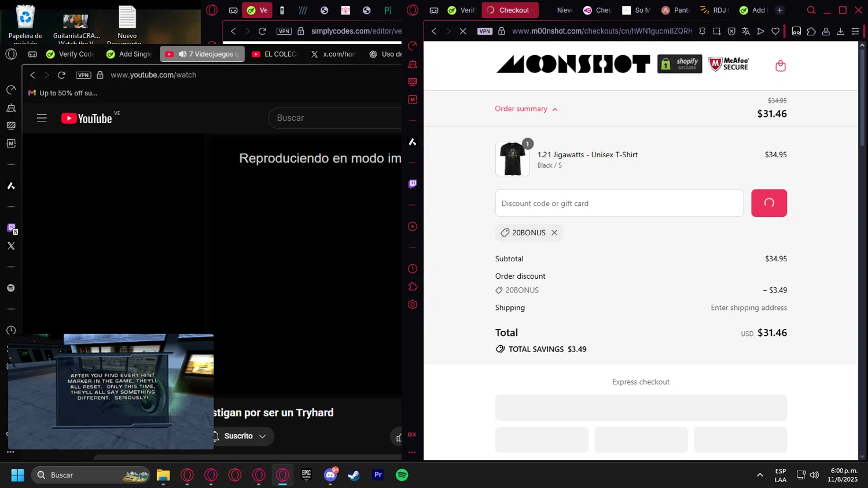The image size is (868, 488).
Task: Open the Opera menu in the Moonshot window
Action: click(x=413, y=10)
